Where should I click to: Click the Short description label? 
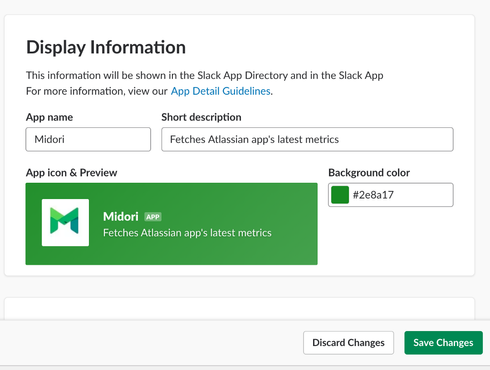tap(201, 117)
